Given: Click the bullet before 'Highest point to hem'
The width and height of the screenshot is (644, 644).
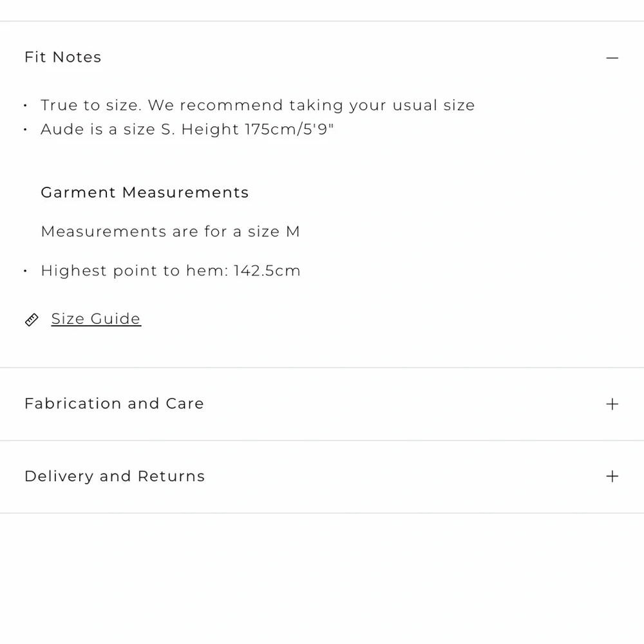Looking at the screenshot, I should (x=26, y=271).
